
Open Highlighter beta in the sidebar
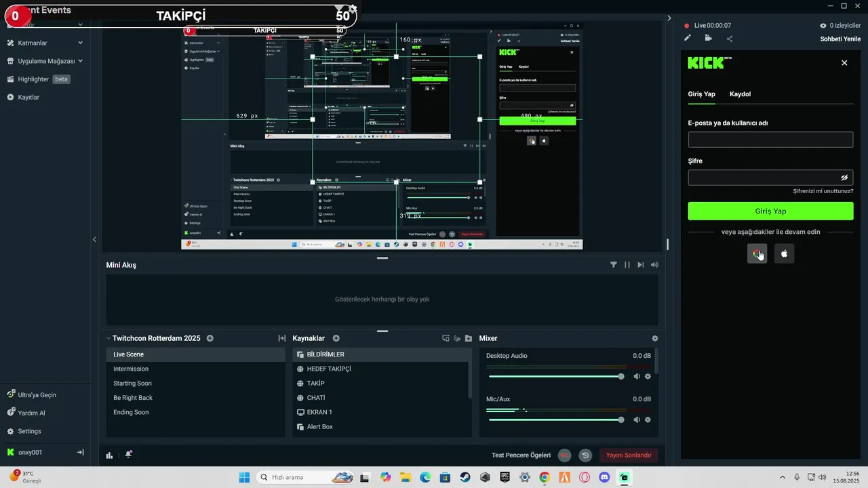(39, 79)
